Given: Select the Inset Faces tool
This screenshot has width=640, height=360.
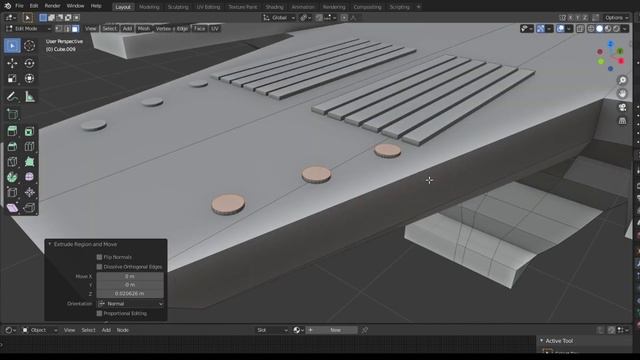Looking at the screenshot, I should 29,131.
